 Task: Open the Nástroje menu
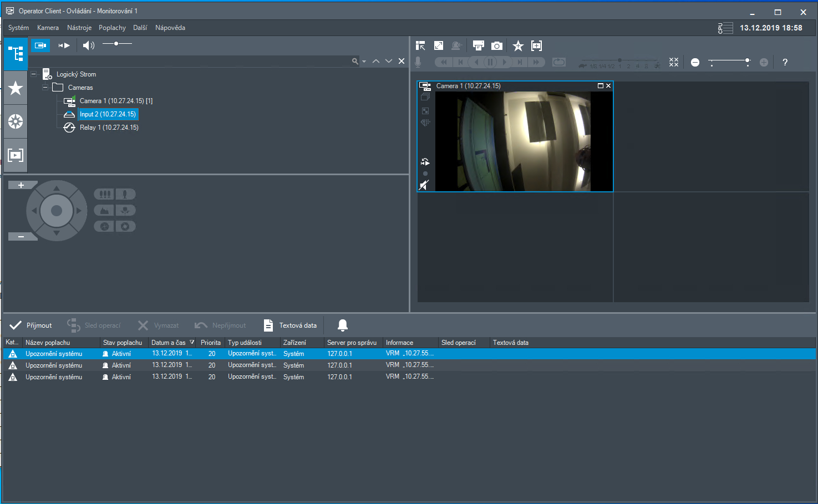click(x=79, y=28)
